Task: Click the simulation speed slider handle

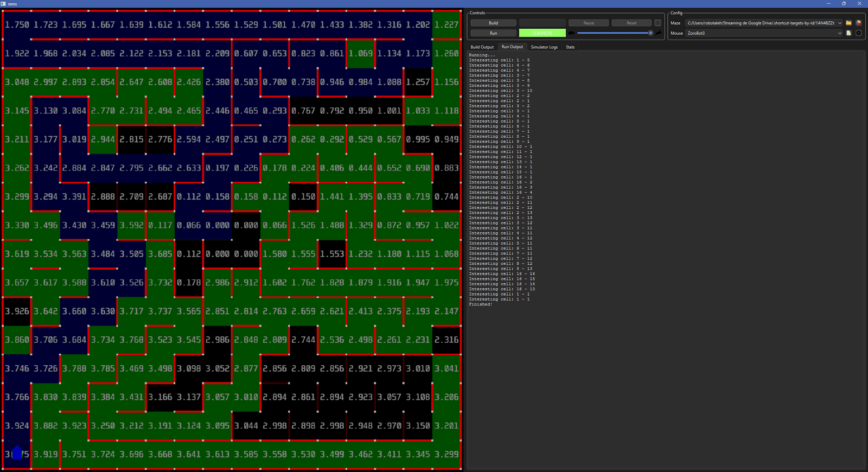Action: point(650,33)
